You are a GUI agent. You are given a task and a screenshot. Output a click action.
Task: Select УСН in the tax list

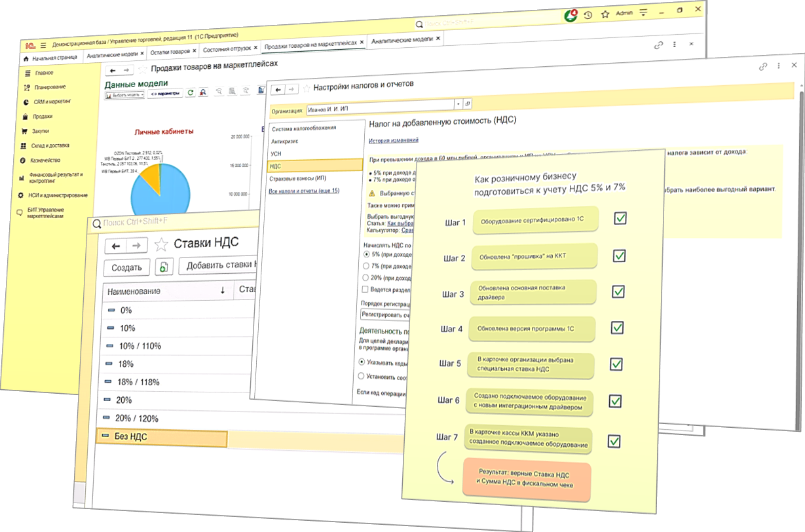click(x=275, y=153)
